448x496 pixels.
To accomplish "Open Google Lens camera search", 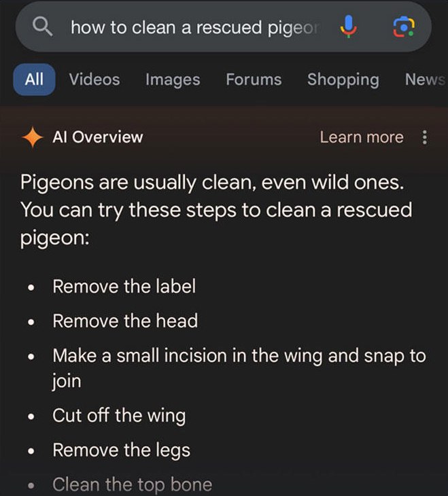I will pyautogui.click(x=404, y=27).
